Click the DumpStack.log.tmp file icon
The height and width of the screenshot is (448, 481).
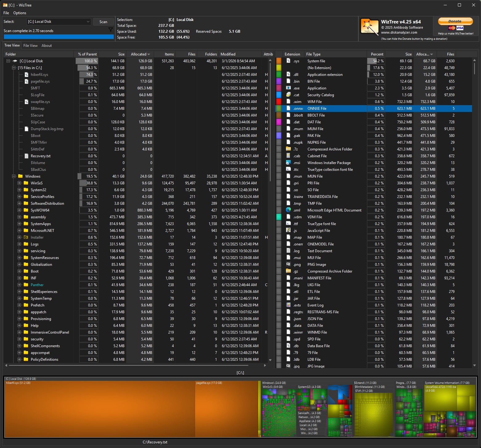pos(26,129)
